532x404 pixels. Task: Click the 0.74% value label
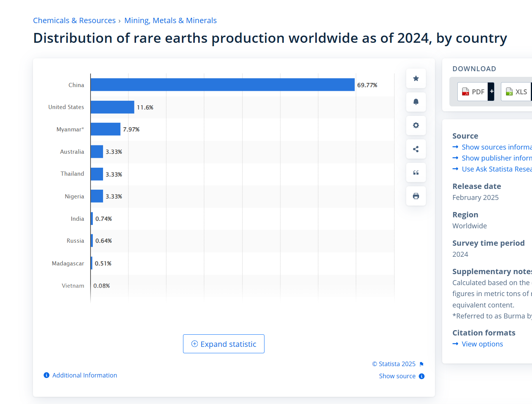[x=103, y=219]
